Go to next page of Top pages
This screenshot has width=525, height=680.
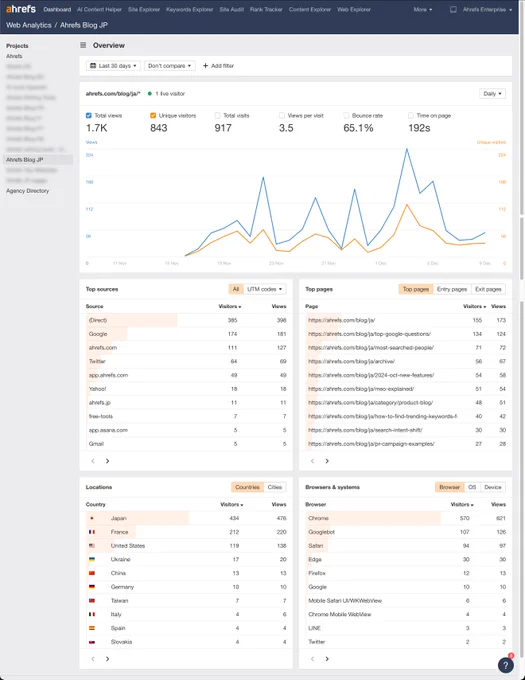click(327, 461)
